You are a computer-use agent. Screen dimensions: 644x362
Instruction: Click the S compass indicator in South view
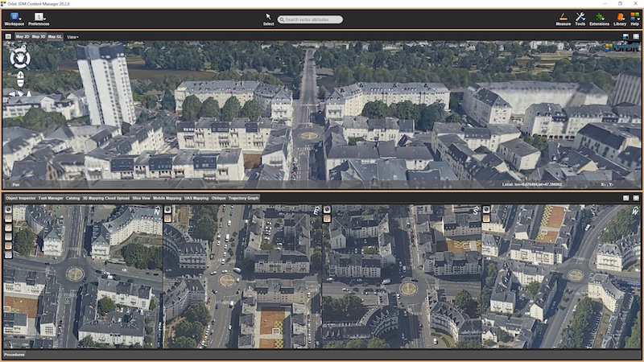[x=475, y=211]
